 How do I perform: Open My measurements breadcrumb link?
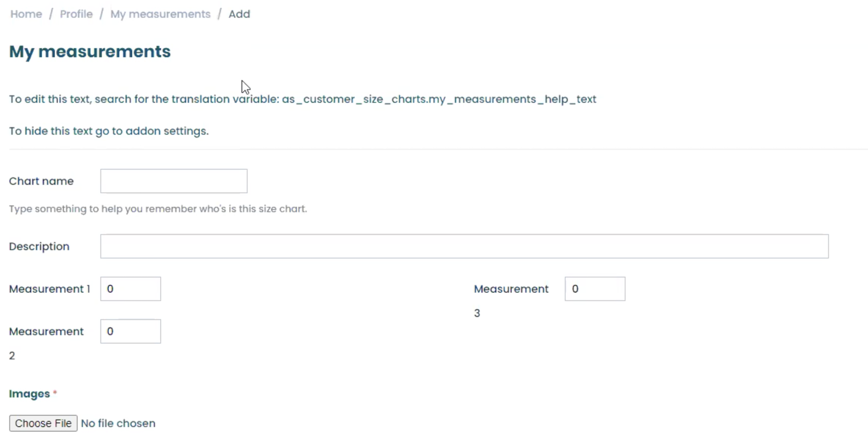coord(161,14)
